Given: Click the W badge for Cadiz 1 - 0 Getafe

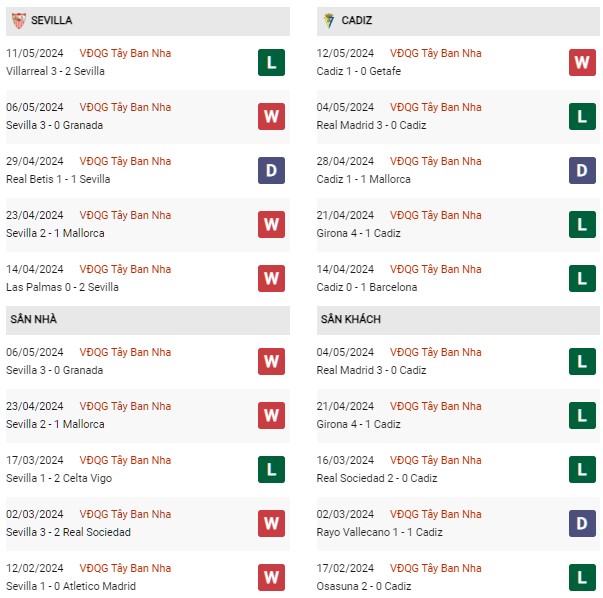Looking at the screenshot, I should click(x=582, y=62).
